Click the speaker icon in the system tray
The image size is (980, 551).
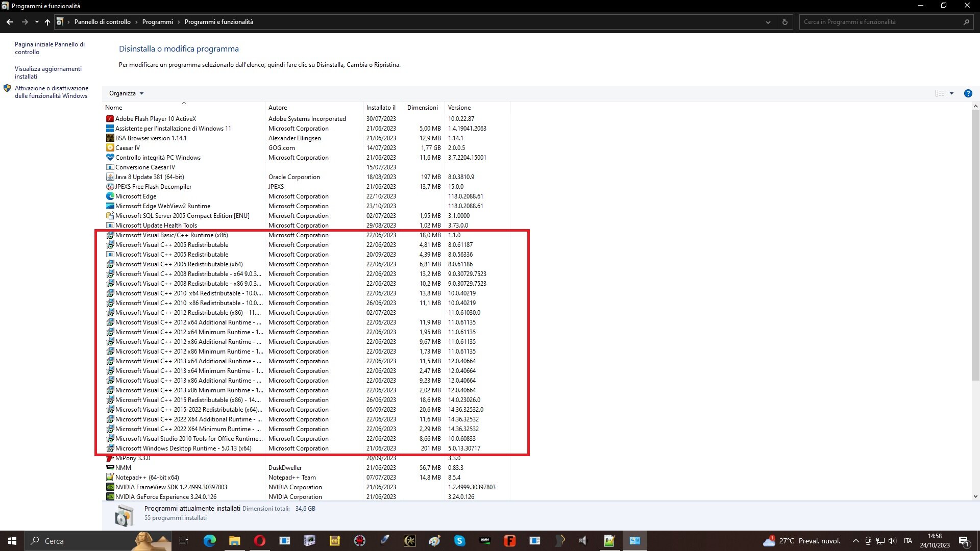point(892,541)
